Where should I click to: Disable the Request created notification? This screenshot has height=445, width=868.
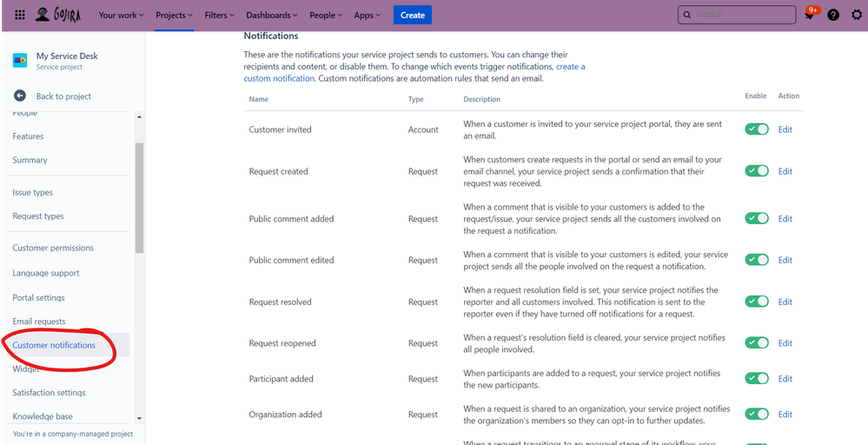click(757, 171)
